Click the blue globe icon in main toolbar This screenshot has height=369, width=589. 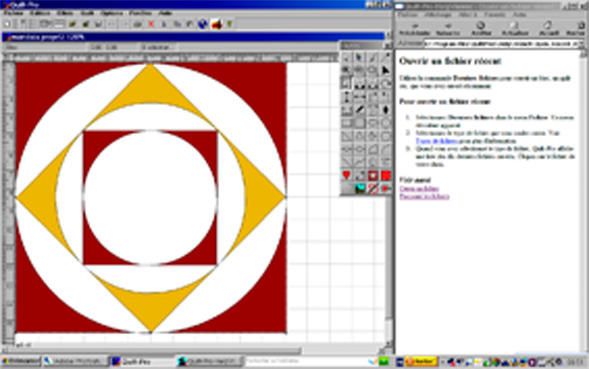[203, 24]
